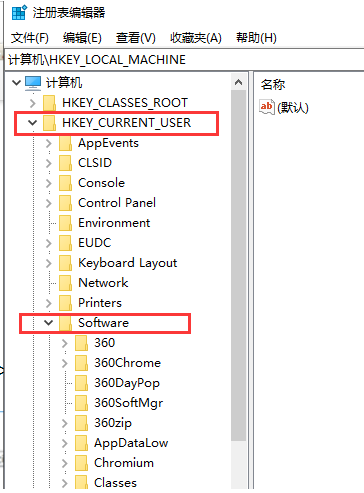This screenshot has height=493, width=364.
Task: Expand the AppEvents key
Action: (49, 143)
